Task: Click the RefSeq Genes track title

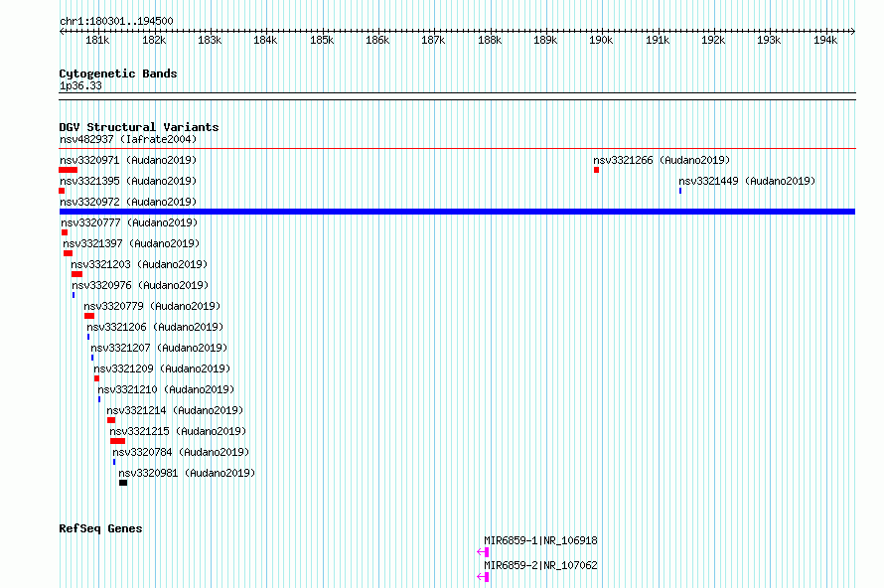Action: [100, 528]
